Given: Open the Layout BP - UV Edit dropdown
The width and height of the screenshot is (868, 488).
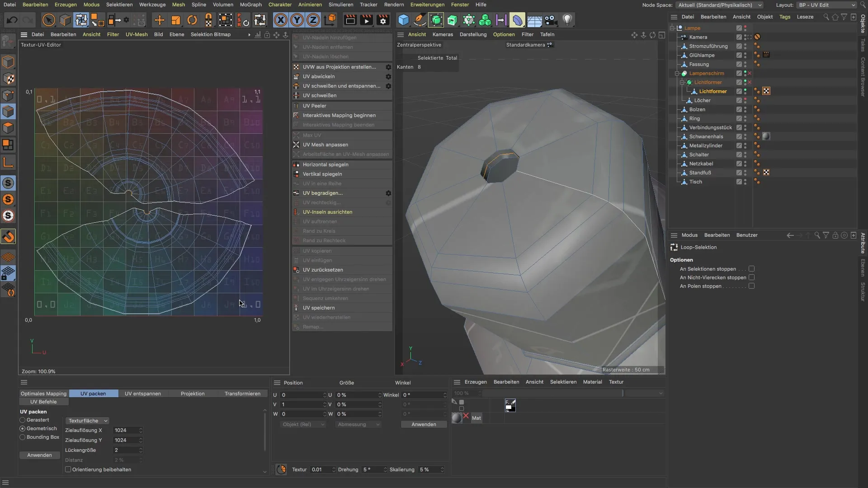Looking at the screenshot, I should pyautogui.click(x=827, y=5).
